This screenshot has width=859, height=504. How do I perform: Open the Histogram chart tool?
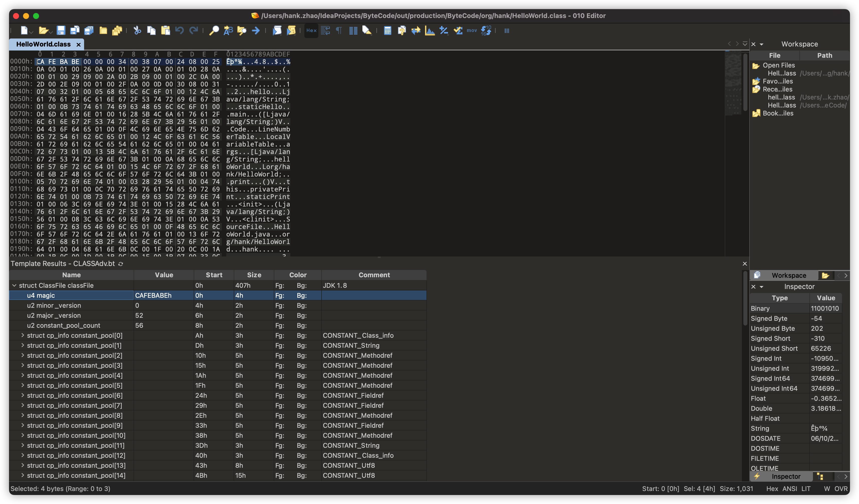[x=430, y=31]
